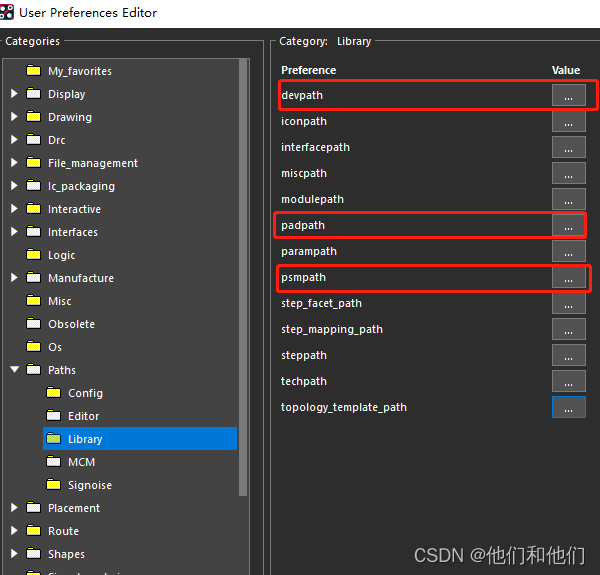Click the Obsolete folder icon
The image size is (600, 575).
pos(34,324)
